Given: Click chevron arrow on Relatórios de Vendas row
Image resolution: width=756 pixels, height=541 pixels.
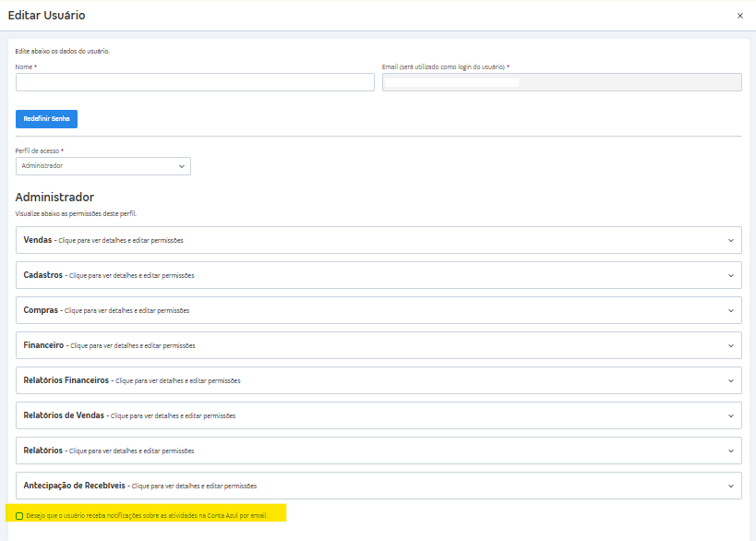Looking at the screenshot, I should (x=731, y=415).
